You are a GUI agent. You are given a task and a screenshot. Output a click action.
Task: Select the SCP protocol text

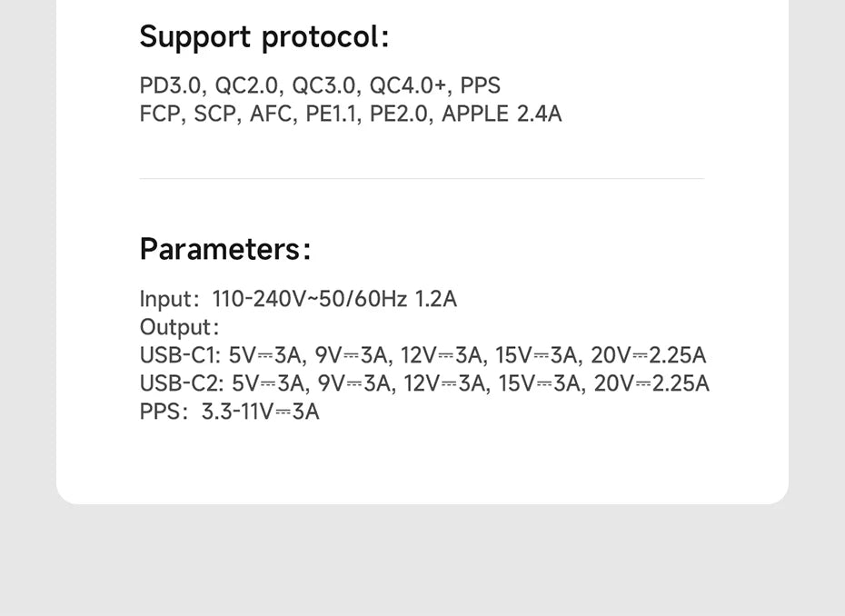(x=215, y=114)
